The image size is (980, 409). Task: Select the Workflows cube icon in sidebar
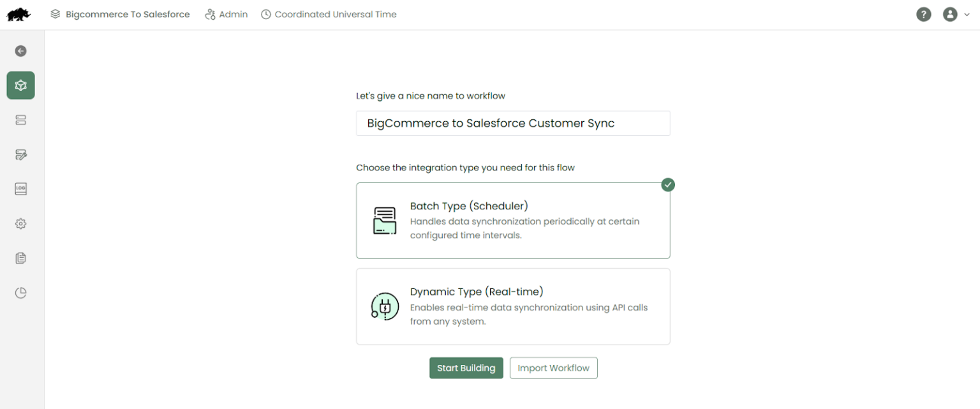click(x=20, y=85)
